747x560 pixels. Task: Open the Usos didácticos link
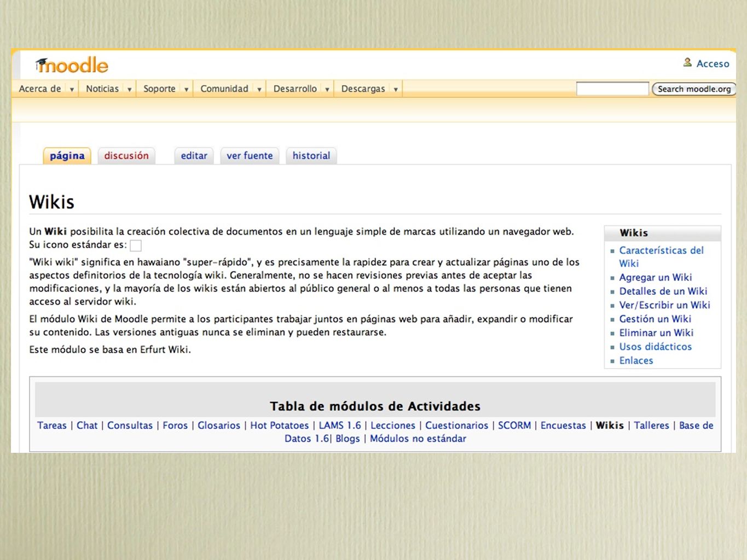[656, 347]
